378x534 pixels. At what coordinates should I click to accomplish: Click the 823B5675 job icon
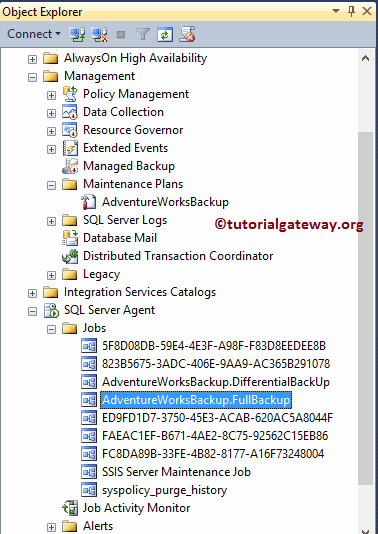click(x=89, y=364)
